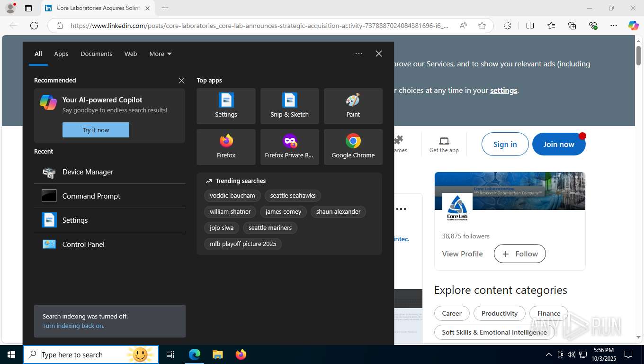The image size is (644, 364).
Task: Select Finance content category
Action: [x=549, y=313]
